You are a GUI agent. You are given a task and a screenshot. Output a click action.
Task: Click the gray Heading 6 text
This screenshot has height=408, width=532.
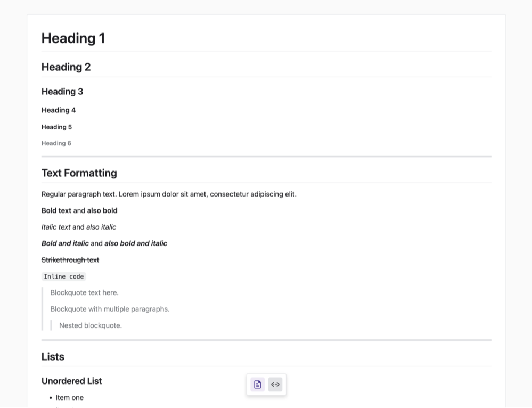pos(56,143)
